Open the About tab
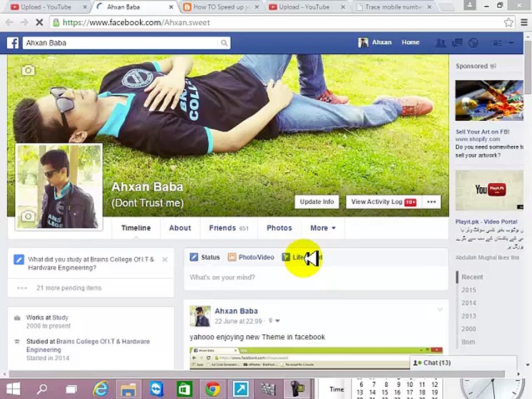This screenshot has width=532, height=399. pyautogui.click(x=180, y=228)
